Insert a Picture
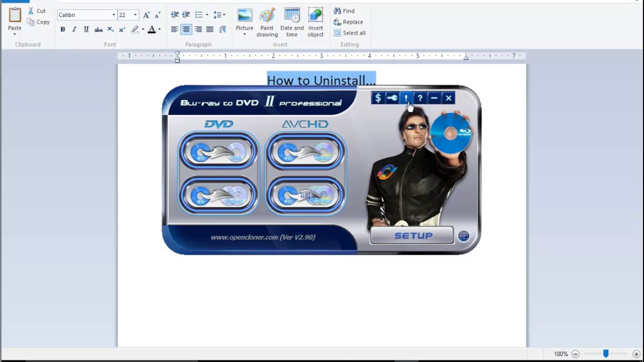Screen dimensions: 644x362 click(245, 19)
